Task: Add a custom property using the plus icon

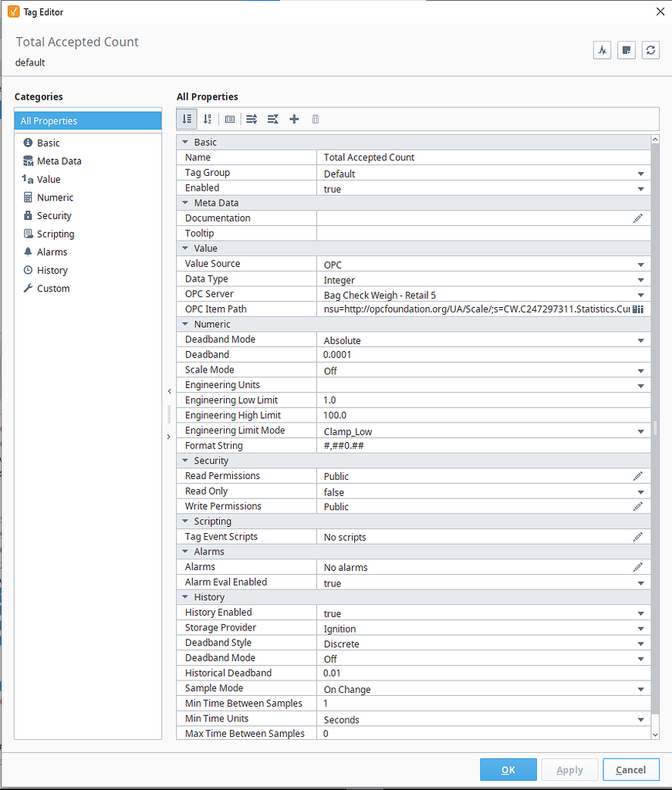Action: coord(294,119)
